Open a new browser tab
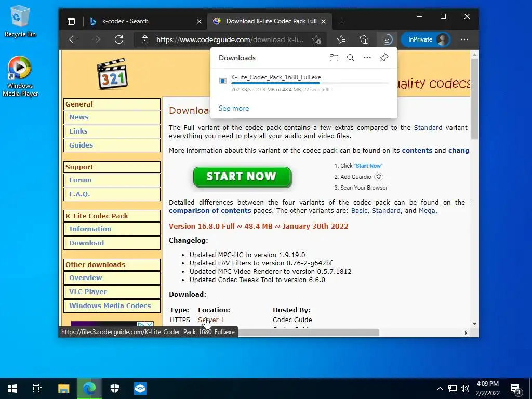532x399 pixels. click(341, 21)
